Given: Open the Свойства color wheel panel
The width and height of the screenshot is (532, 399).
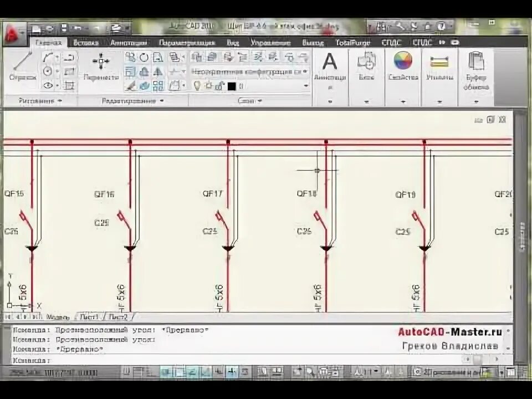Looking at the screenshot, I should point(403,66).
